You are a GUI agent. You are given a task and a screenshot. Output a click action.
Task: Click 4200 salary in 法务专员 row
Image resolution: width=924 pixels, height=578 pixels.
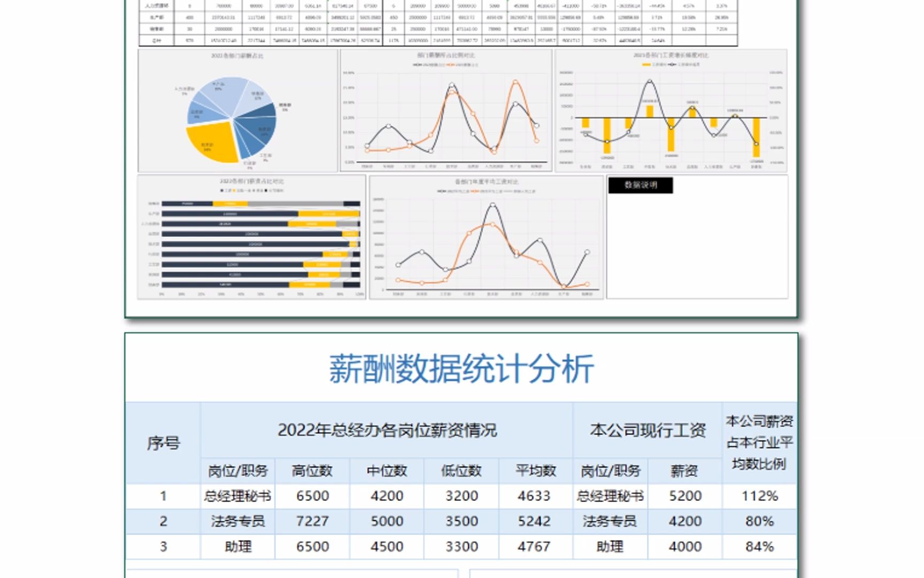click(x=685, y=521)
